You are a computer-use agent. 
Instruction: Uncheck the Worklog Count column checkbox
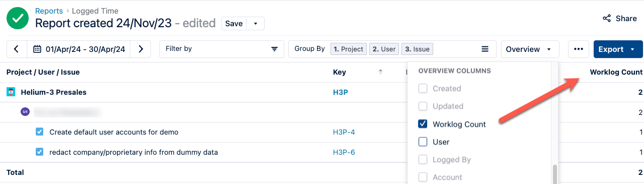(x=423, y=124)
